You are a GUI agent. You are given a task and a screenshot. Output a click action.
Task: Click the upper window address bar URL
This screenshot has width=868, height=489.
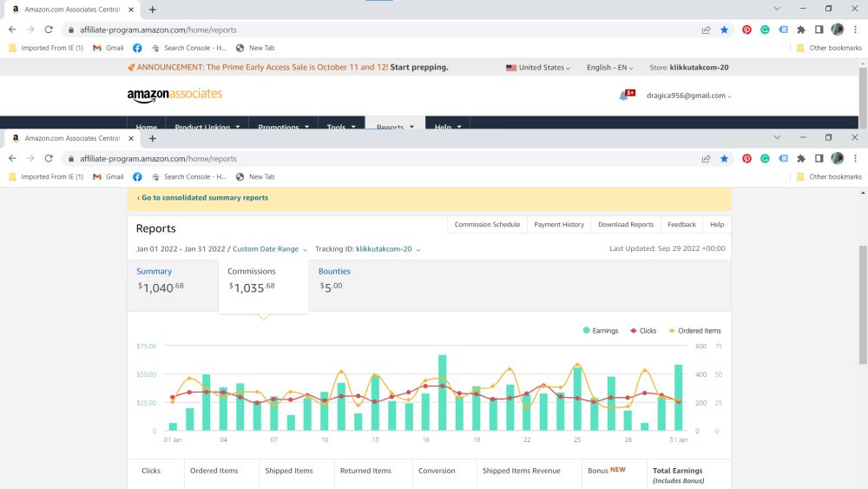click(158, 30)
